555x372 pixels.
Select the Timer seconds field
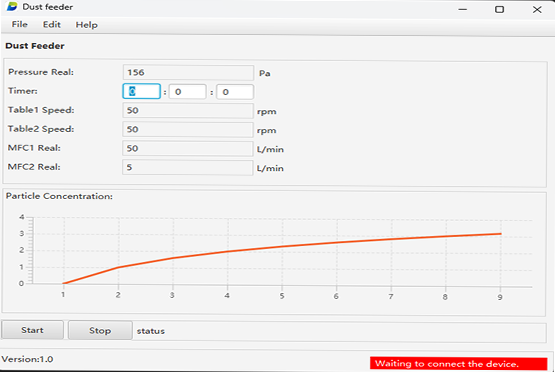[x=235, y=92]
